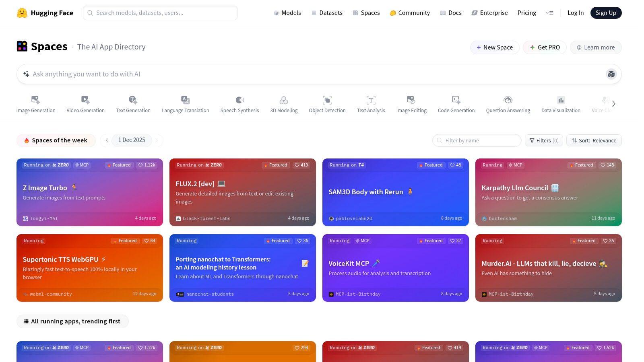Select the 3D Modeling category icon
The height and width of the screenshot is (362, 644).
point(284,100)
